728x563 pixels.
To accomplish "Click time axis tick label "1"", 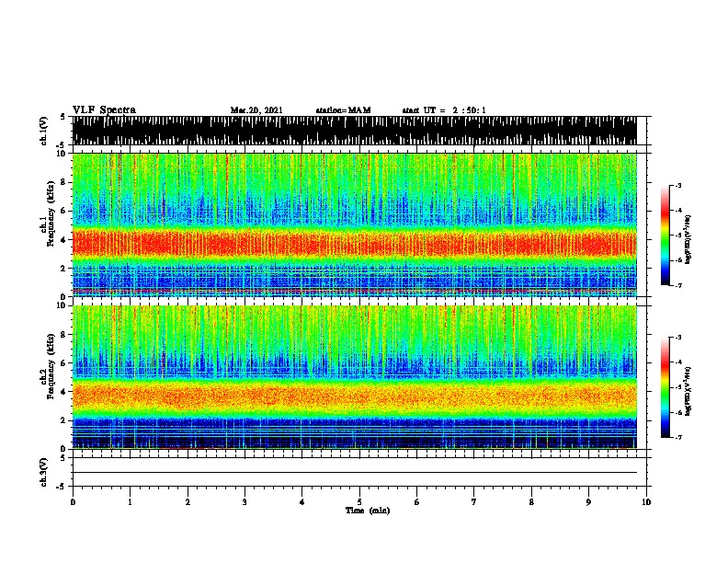I will tap(130, 502).
